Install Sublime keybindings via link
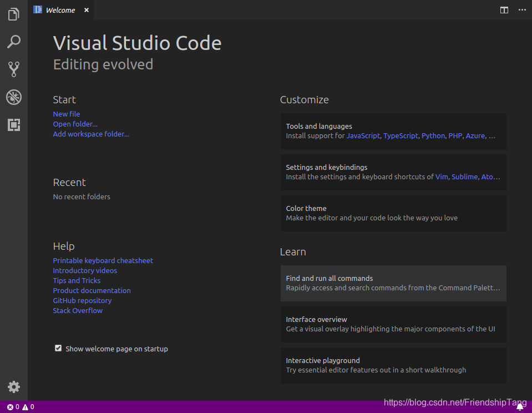This screenshot has width=532, height=413. click(464, 177)
